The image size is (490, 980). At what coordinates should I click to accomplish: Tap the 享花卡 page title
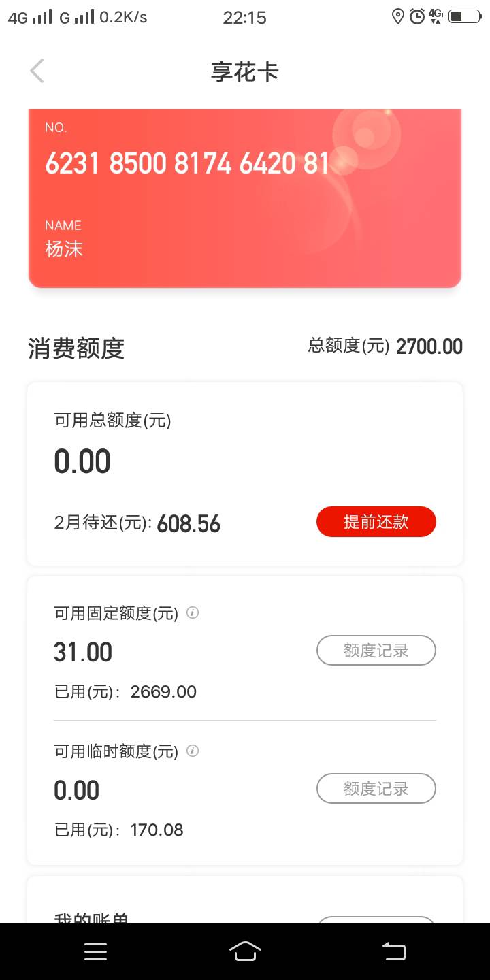245,71
